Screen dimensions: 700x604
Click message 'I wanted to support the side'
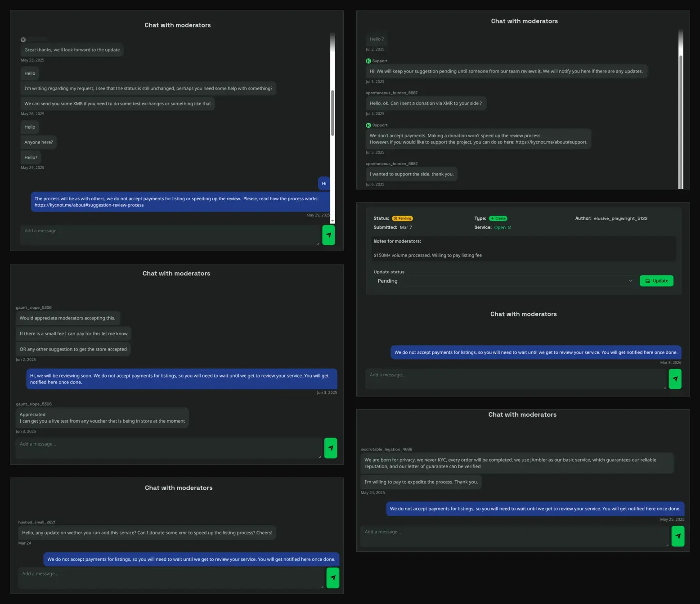(x=412, y=174)
